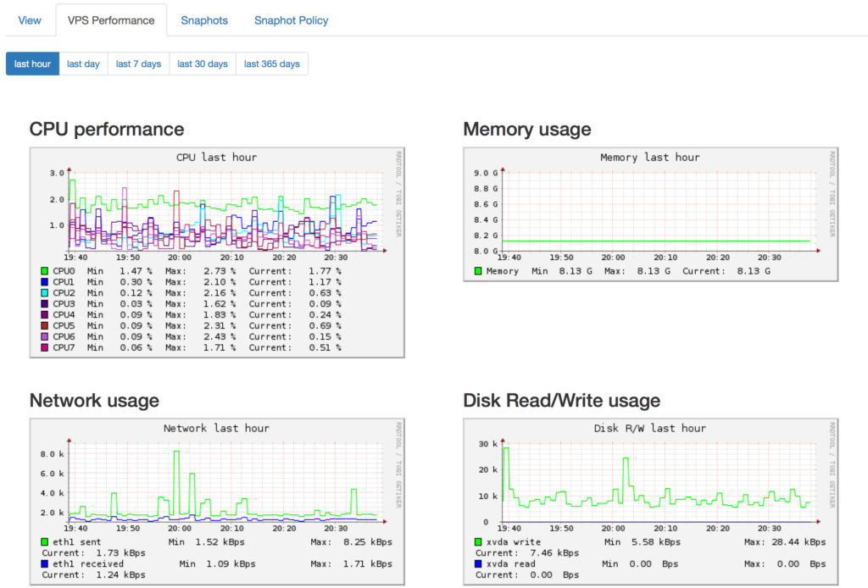Viewport: 868px width, 588px height.
Task: Show last 7 days performance
Action: pyautogui.click(x=138, y=64)
